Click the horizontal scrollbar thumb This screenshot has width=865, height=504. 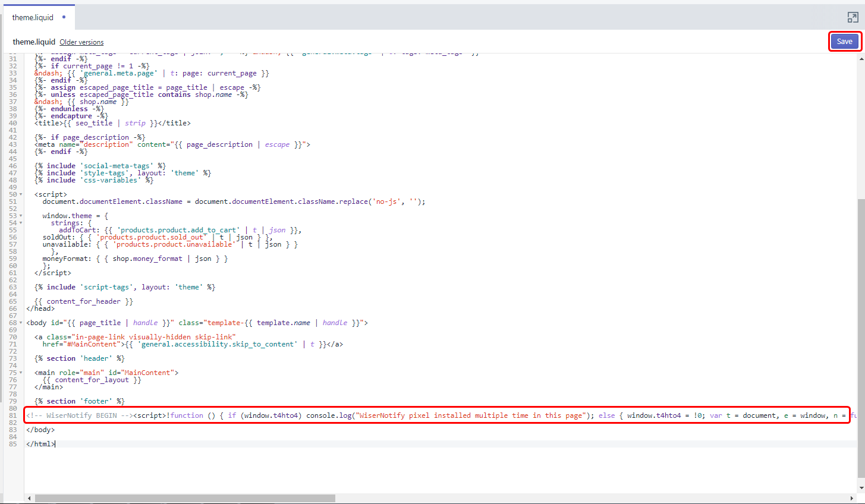click(x=184, y=498)
